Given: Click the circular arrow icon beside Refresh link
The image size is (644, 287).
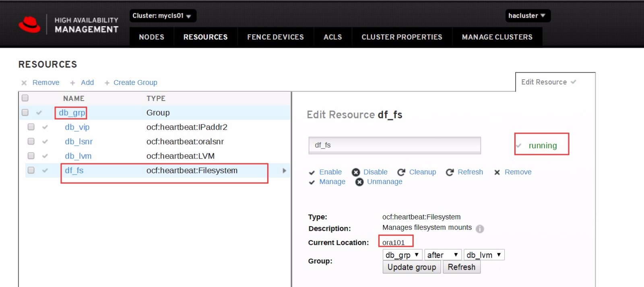Looking at the screenshot, I should point(450,172).
